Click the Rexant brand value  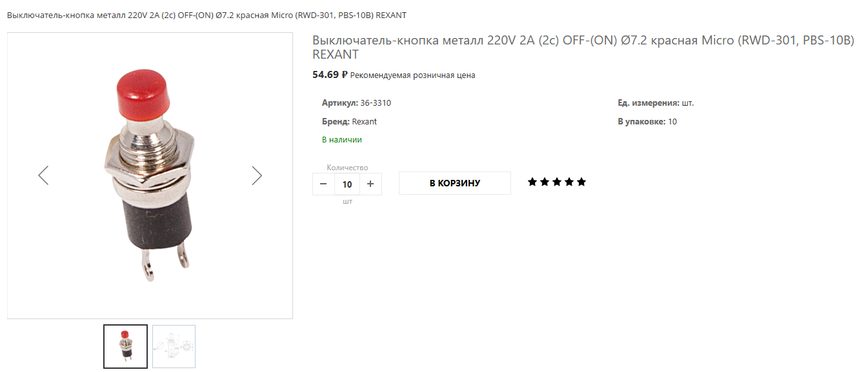(365, 122)
